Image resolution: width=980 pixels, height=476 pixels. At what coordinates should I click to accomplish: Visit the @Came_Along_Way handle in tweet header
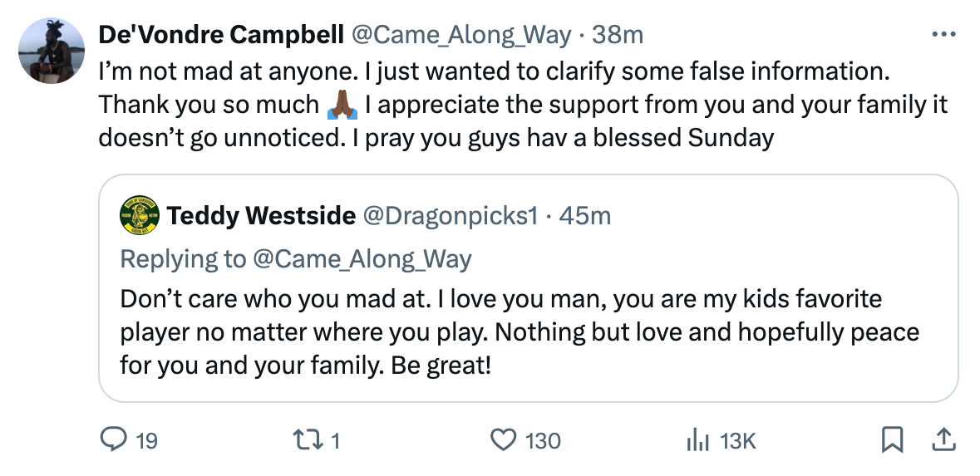tap(461, 35)
